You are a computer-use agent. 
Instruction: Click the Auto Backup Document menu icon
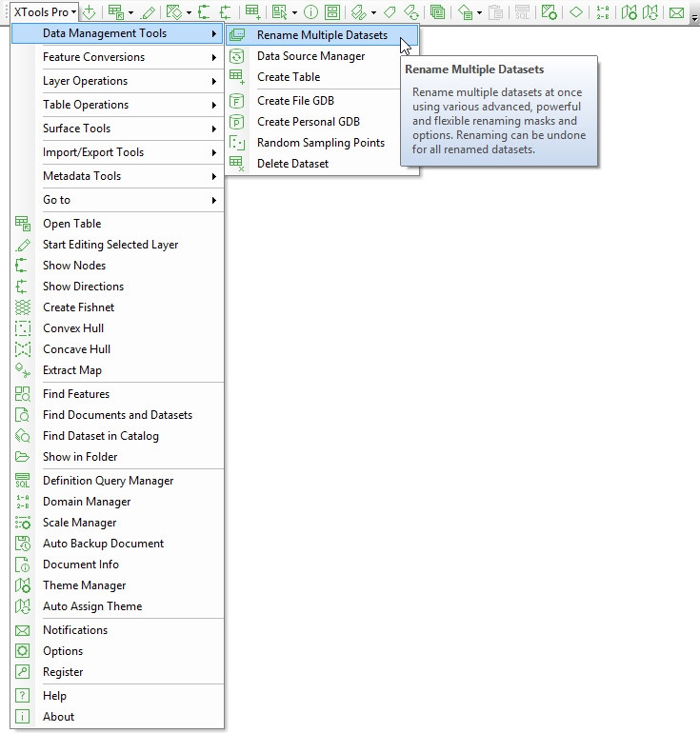23,544
